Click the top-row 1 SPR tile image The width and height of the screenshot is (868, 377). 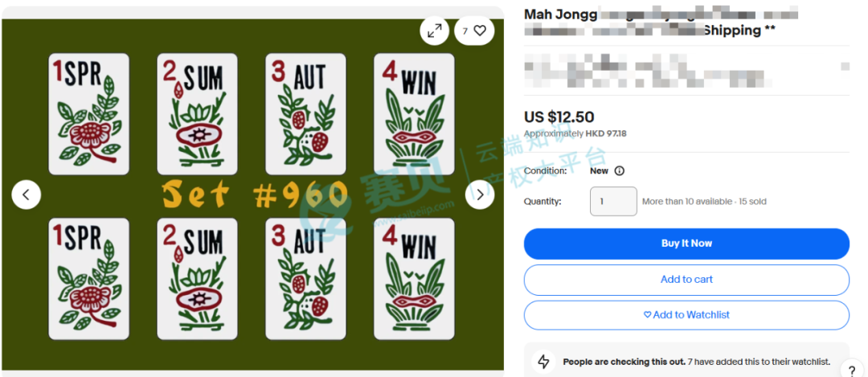(x=88, y=114)
